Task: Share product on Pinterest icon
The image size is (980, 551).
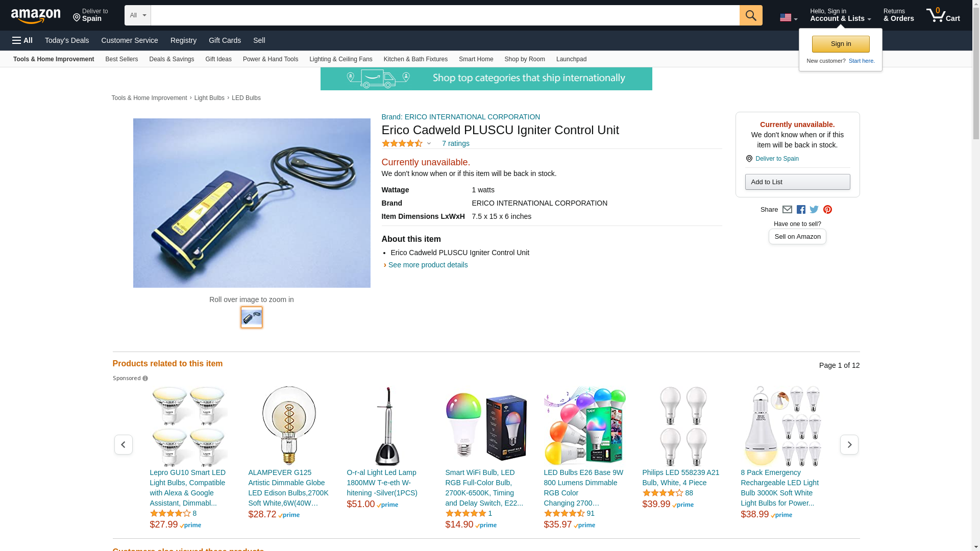Action: [x=827, y=210]
